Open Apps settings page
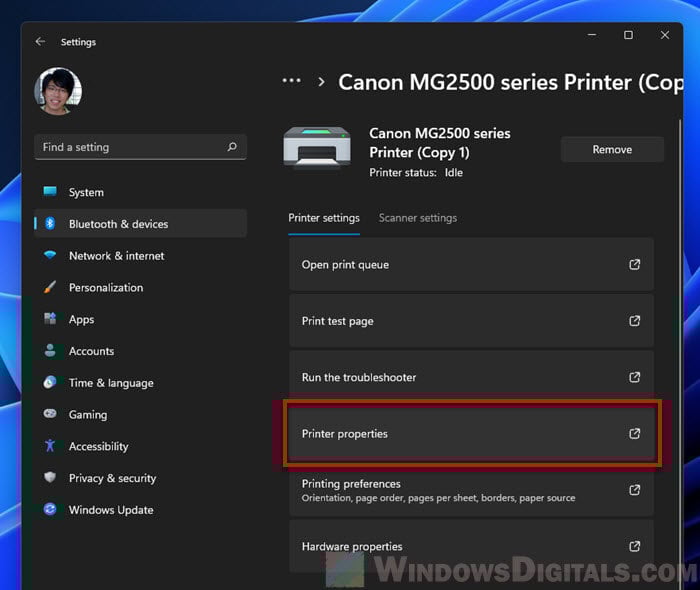The image size is (700, 590). 140,319
